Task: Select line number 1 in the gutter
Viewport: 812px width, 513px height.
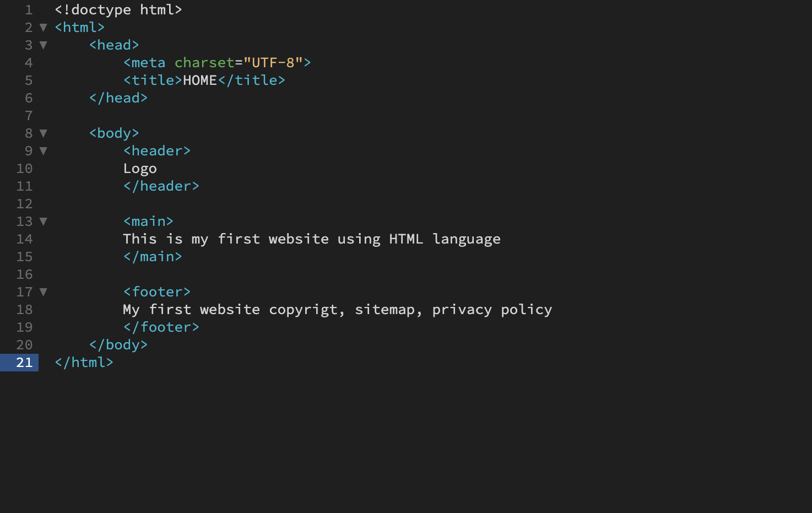Action: pyautogui.click(x=29, y=10)
